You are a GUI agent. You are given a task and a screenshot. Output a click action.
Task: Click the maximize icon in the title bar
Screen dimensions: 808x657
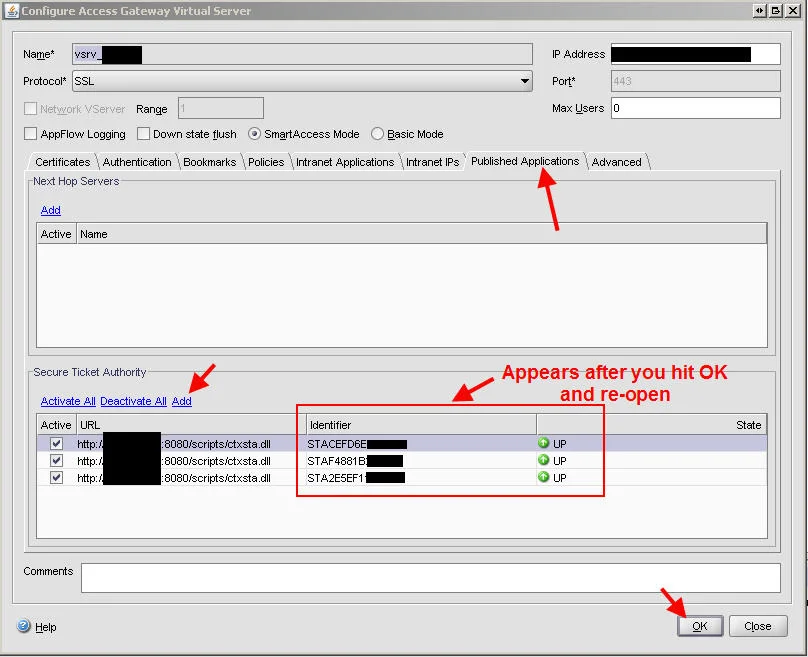776,10
